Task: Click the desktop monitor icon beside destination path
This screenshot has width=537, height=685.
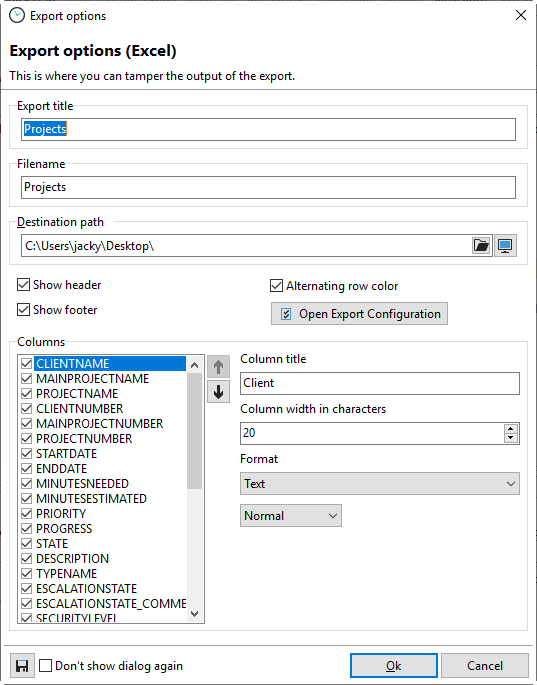Action: (x=505, y=245)
